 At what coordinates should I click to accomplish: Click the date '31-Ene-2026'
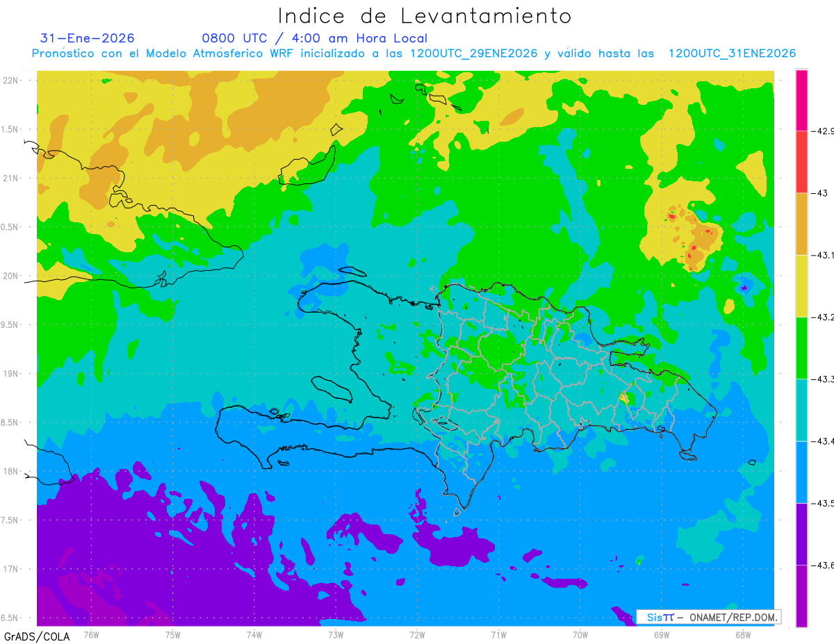88,38
